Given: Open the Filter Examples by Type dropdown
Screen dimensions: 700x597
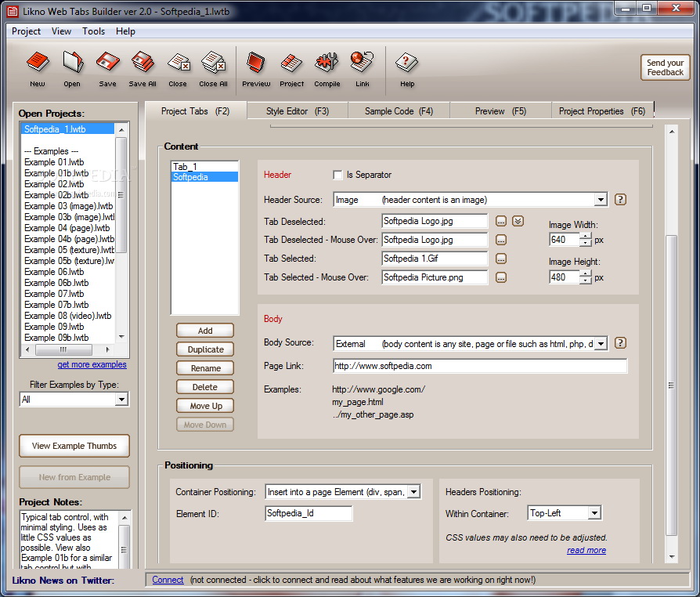Looking at the screenshot, I should point(121,400).
